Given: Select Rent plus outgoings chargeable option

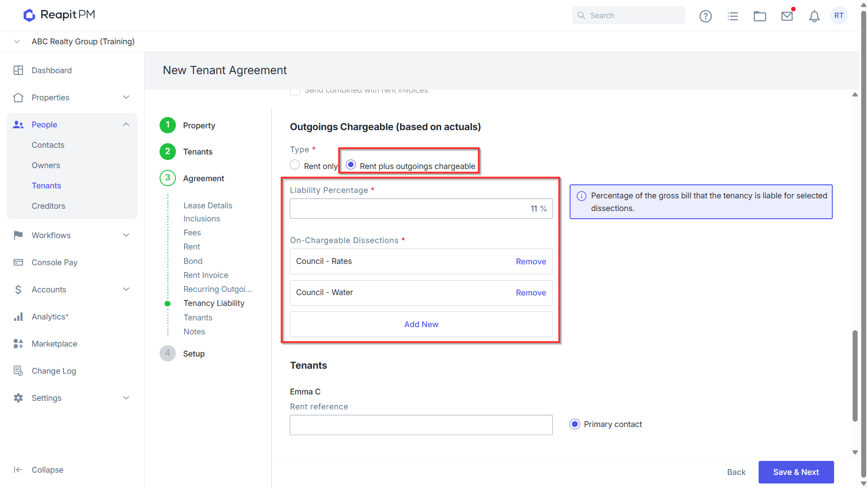Looking at the screenshot, I should pos(351,165).
